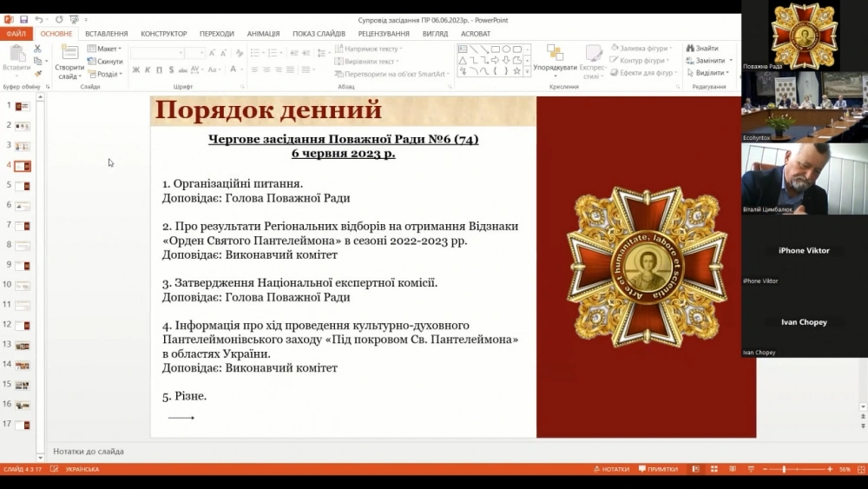Pick the right arrow shape in gallery

coord(495,60)
